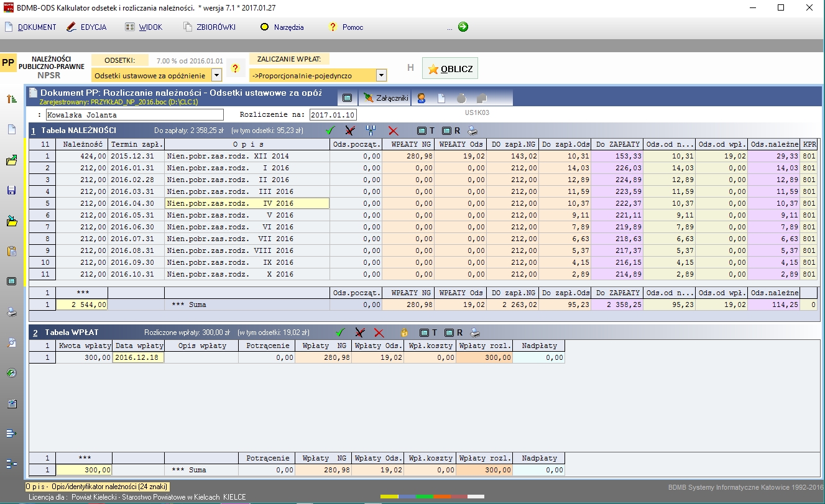The height and width of the screenshot is (504, 825).
Task: Open the ZBIORÓWKI menu
Action: coord(210,27)
